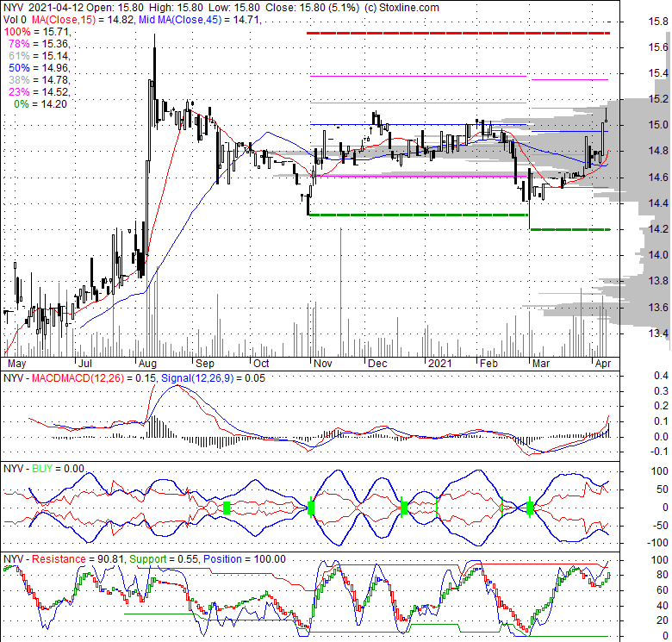Click the 0% = 14.20 level label
The height and width of the screenshot is (642, 672).
pyautogui.click(x=40, y=103)
